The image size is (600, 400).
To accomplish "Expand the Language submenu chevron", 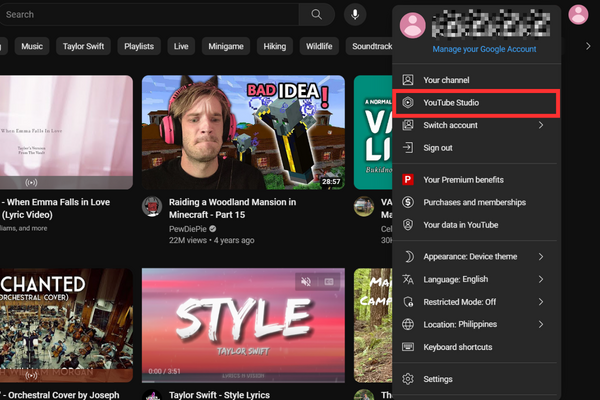I will click(x=541, y=279).
